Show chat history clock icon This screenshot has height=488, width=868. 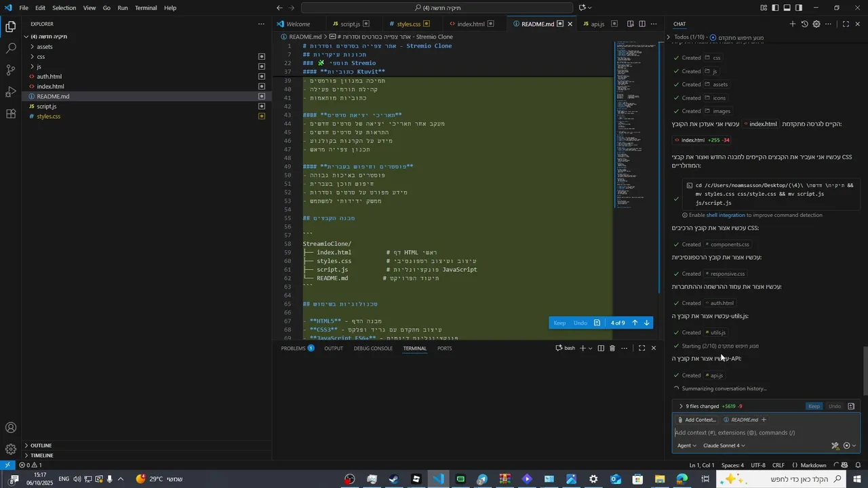coord(804,24)
